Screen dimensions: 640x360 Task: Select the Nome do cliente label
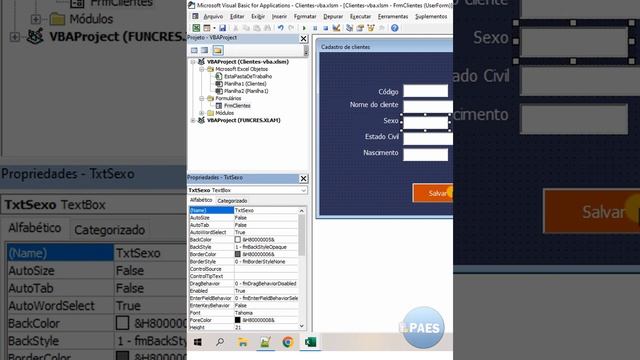tap(374, 105)
